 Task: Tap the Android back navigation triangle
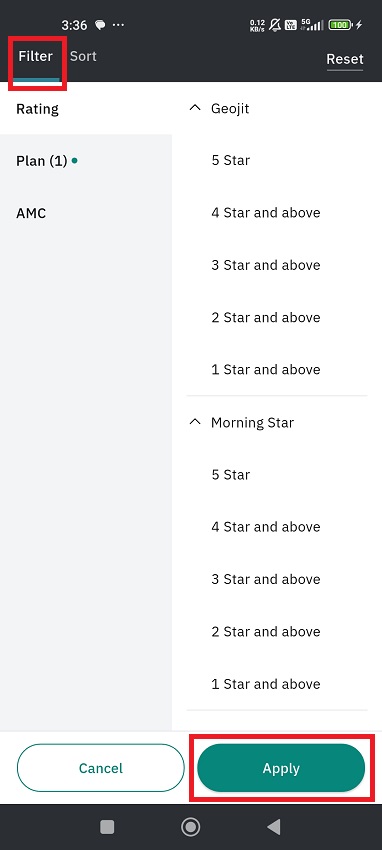[274, 826]
